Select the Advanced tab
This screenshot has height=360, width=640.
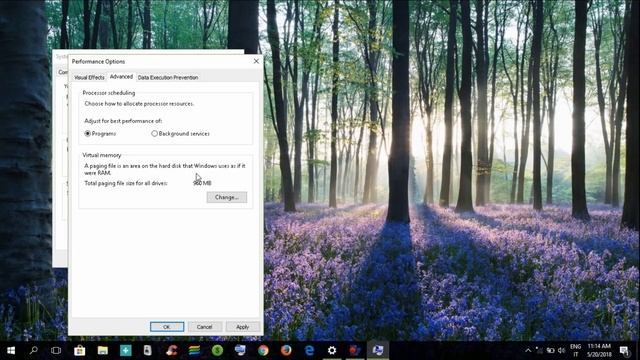tap(121, 76)
